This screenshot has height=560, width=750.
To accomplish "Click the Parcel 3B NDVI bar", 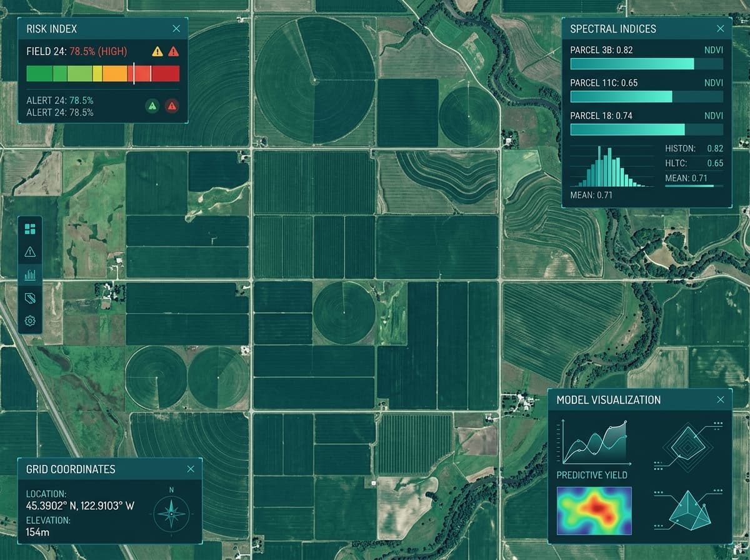I will coord(647,64).
